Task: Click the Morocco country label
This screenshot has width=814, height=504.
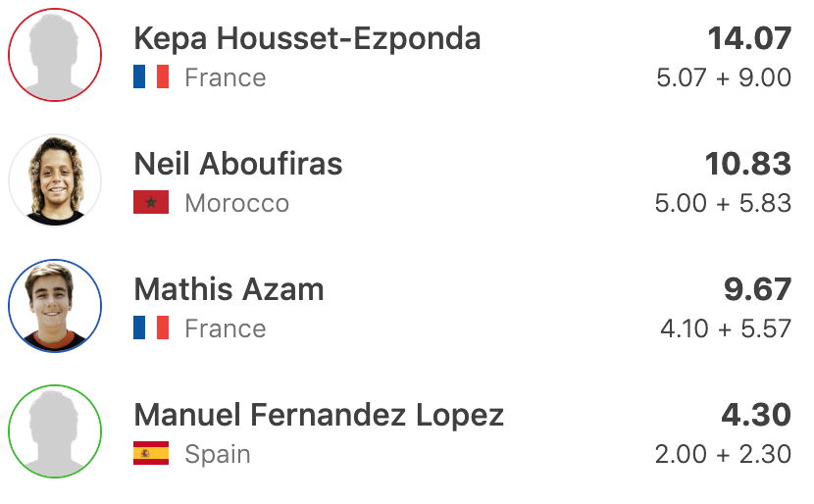Action: pos(236,203)
